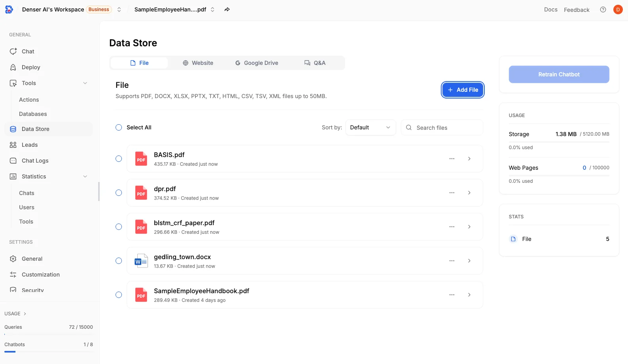Screen dimensions: 628x364
Task: Expand the USAGE section in sidebar
Action: [x=15, y=314]
